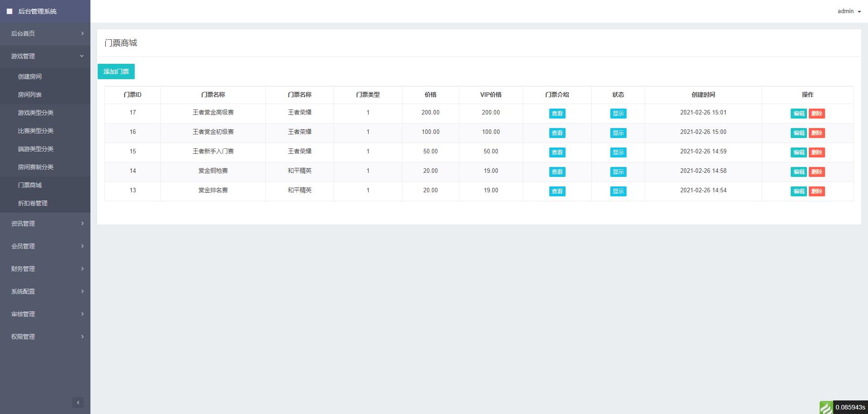Viewport: 868px width, 414px height.
Task: Click the 添加门票 button
Action: coord(116,71)
